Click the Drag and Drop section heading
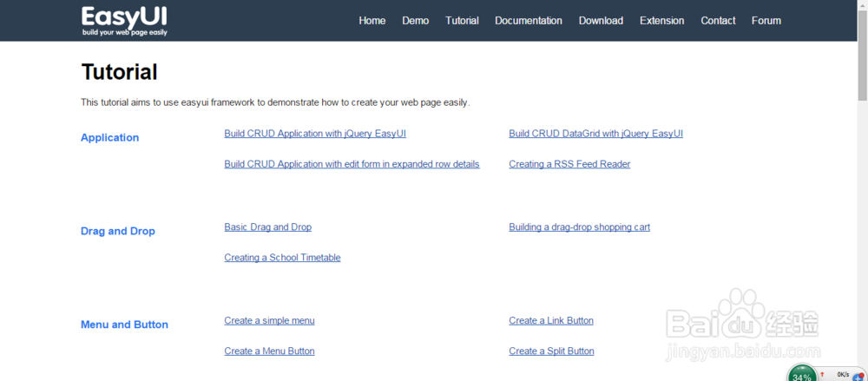This screenshot has height=381, width=868. pyautogui.click(x=118, y=231)
